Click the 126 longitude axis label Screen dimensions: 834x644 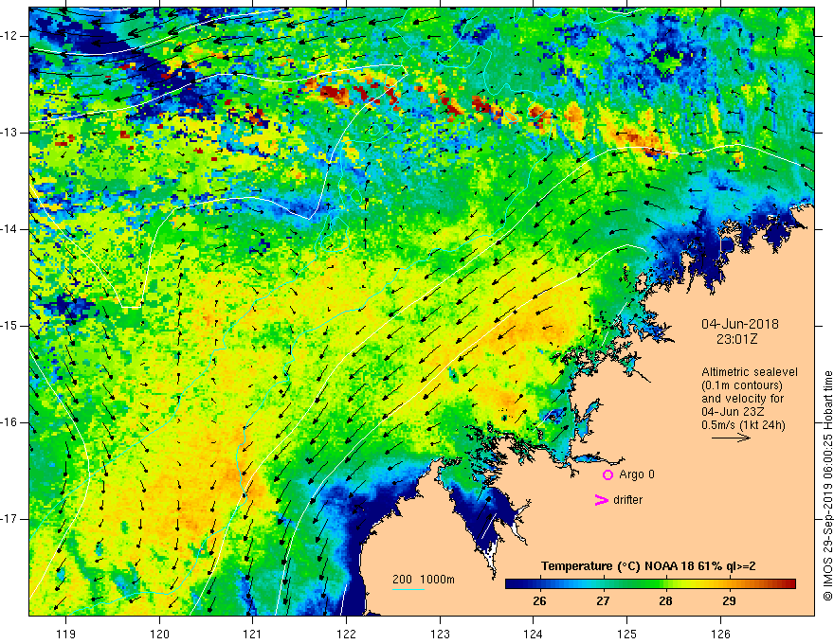[x=720, y=634]
